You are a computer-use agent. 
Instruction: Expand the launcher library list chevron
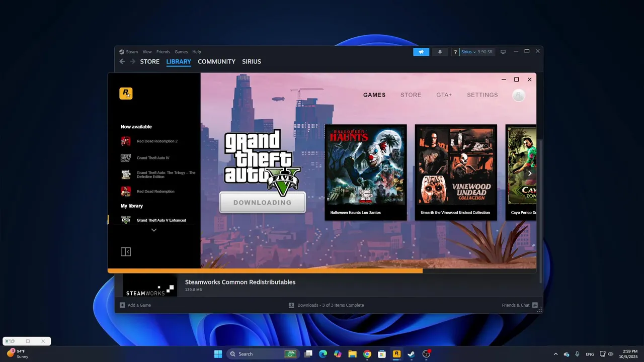[154, 230]
